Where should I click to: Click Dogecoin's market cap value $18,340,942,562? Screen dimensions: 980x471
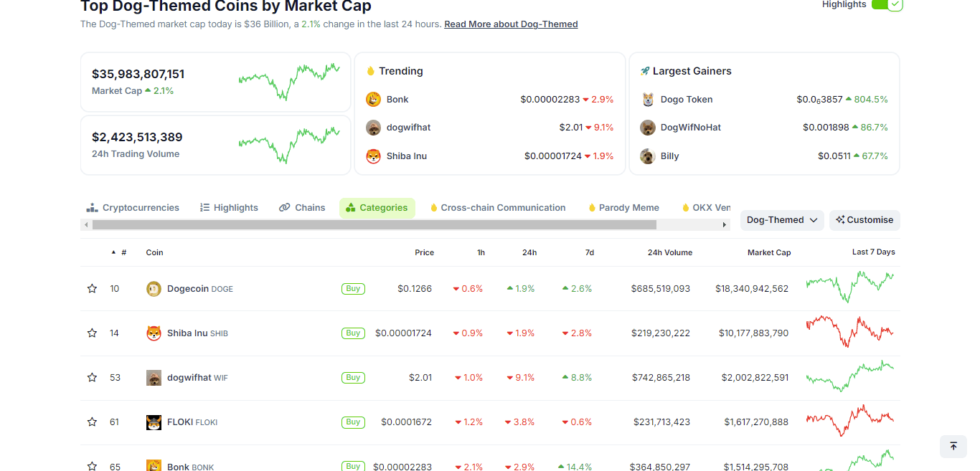752,289
